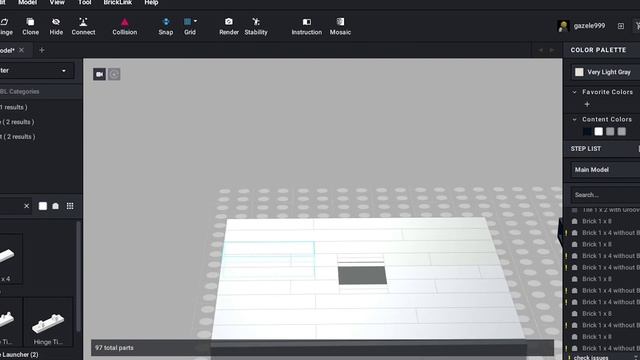Viewport: 640px width, 360px height.
Task: Click the '97 total parts' status text
Action: click(114, 348)
